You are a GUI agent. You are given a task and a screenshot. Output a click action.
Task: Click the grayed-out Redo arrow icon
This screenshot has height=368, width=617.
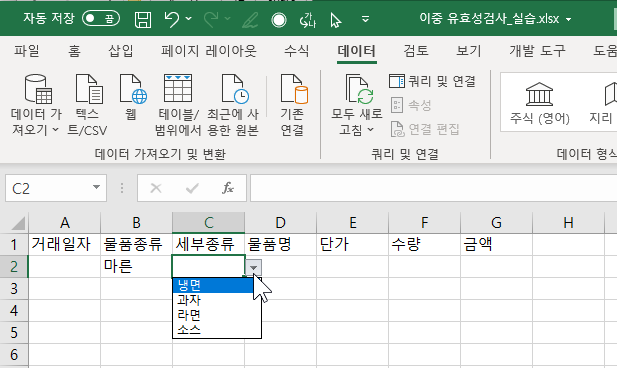pos(211,19)
